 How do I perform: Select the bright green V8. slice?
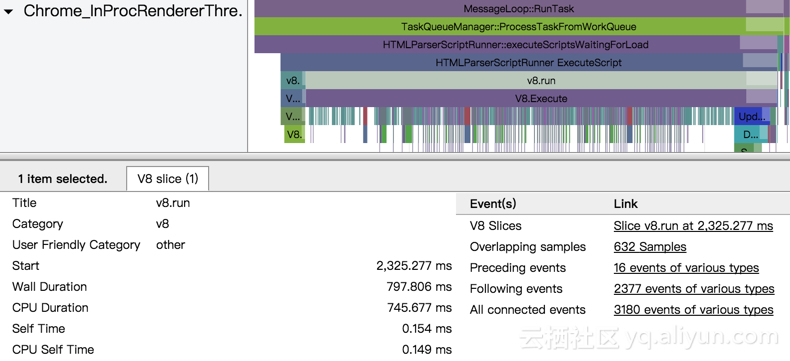click(294, 134)
